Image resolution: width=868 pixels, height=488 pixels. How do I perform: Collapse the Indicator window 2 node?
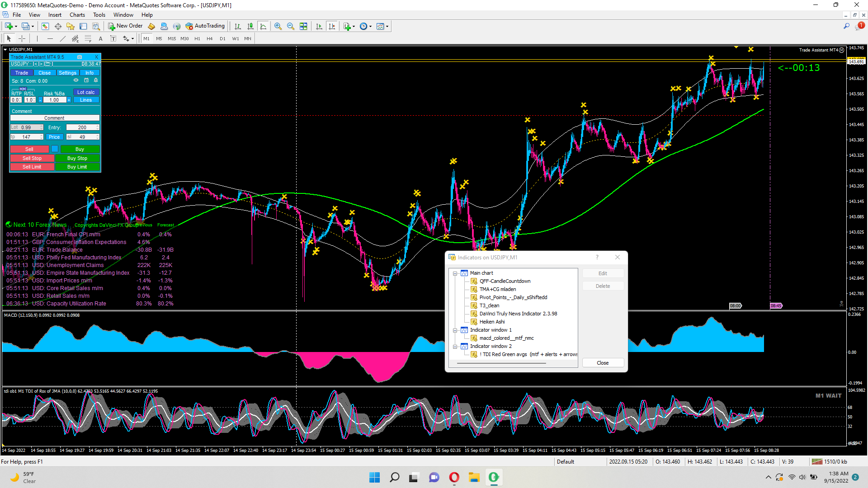click(455, 347)
